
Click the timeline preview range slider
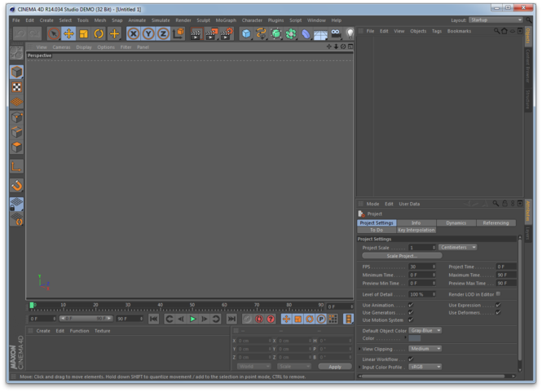86,319
